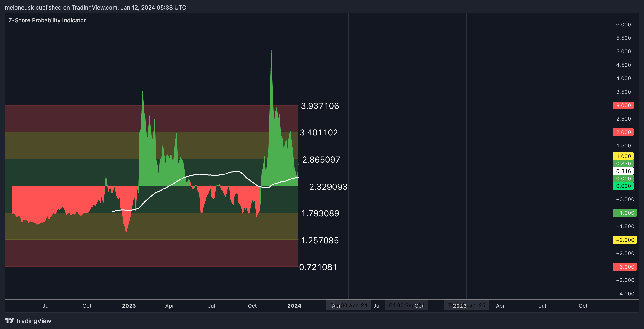
Task: Click the 0.721081 level annotation
Action: [318, 267]
